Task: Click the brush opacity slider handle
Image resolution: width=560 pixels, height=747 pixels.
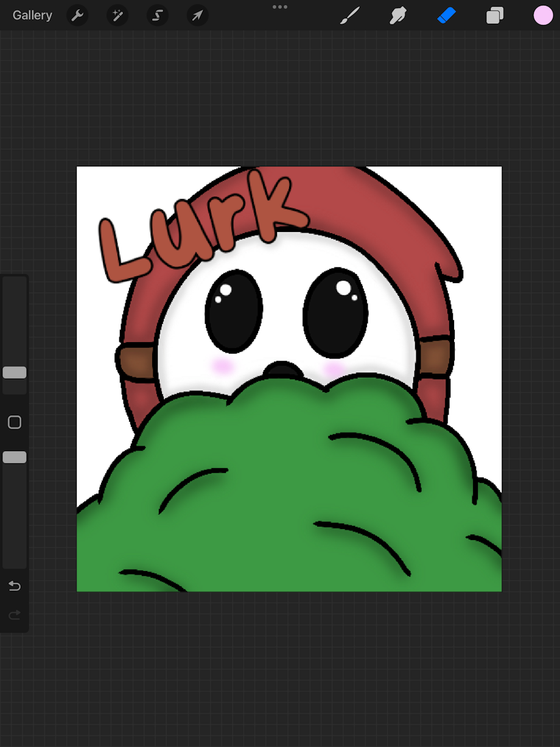Action: [x=15, y=457]
